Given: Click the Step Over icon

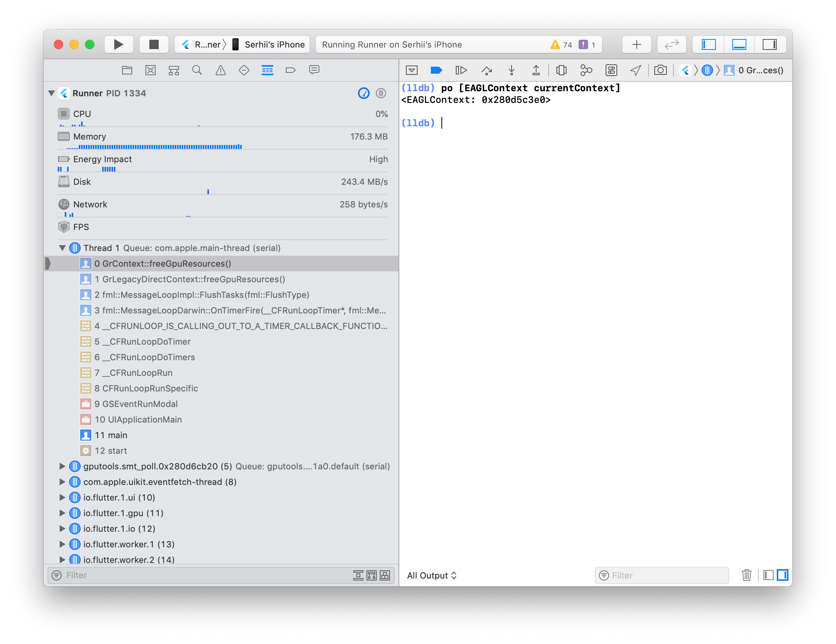Looking at the screenshot, I should click(487, 70).
